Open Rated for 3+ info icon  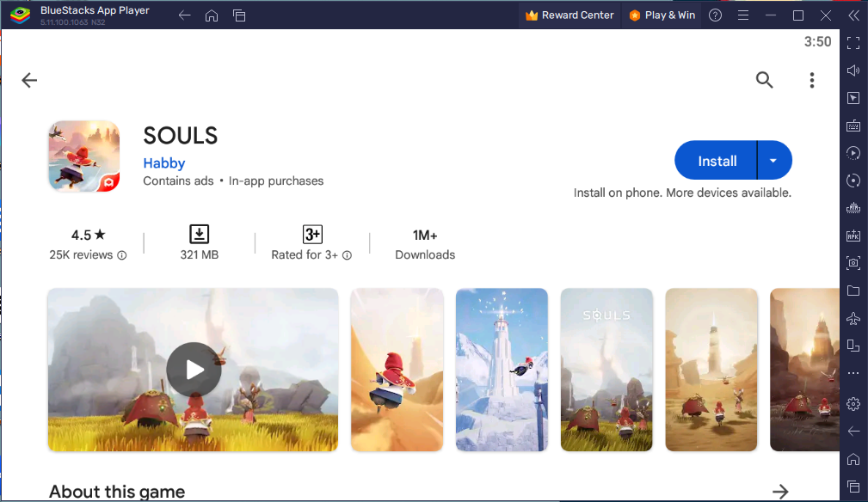point(347,255)
